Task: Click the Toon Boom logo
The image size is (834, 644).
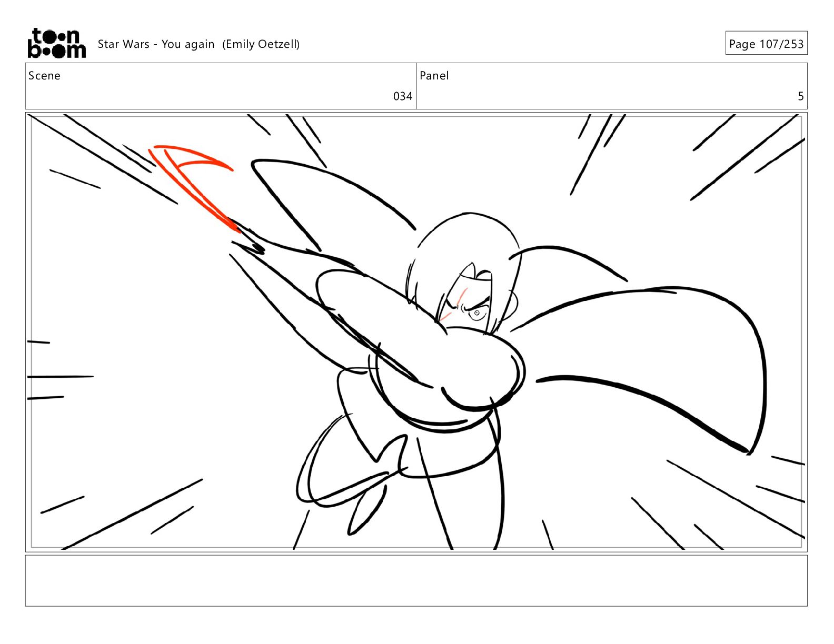Action: (x=56, y=43)
